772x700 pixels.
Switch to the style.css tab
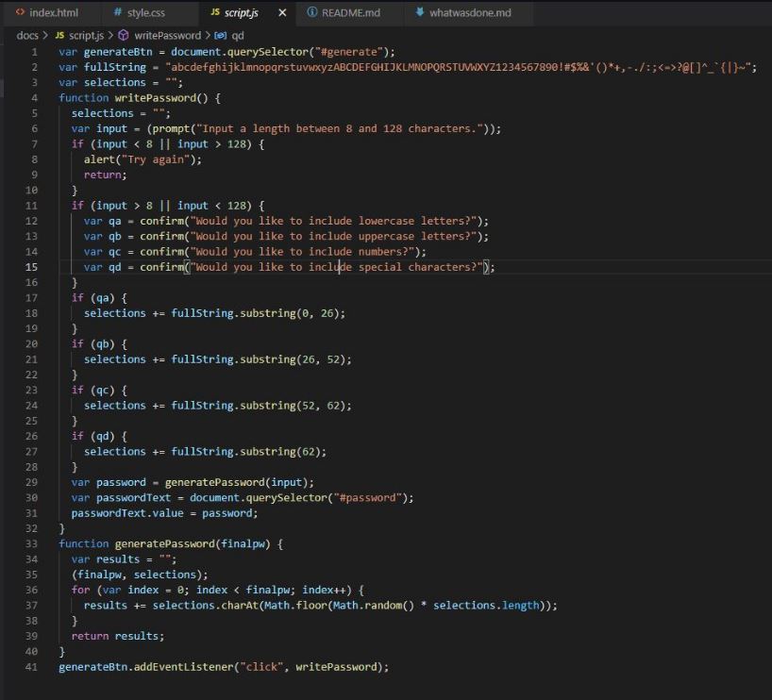(x=146, y=13)
